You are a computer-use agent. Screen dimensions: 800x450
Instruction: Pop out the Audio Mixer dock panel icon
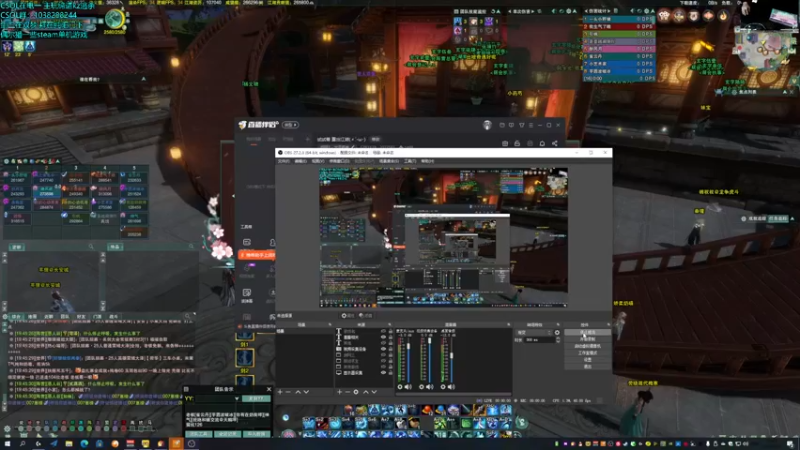509,324
